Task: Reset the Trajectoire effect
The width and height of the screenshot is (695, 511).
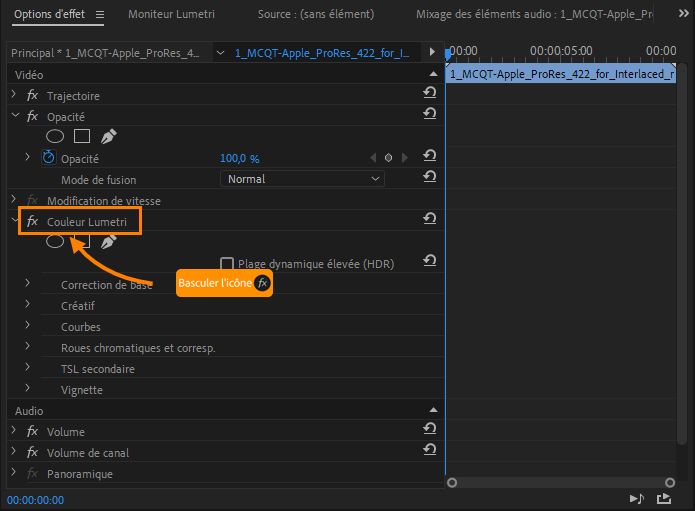Action: (x=429, y=92)
